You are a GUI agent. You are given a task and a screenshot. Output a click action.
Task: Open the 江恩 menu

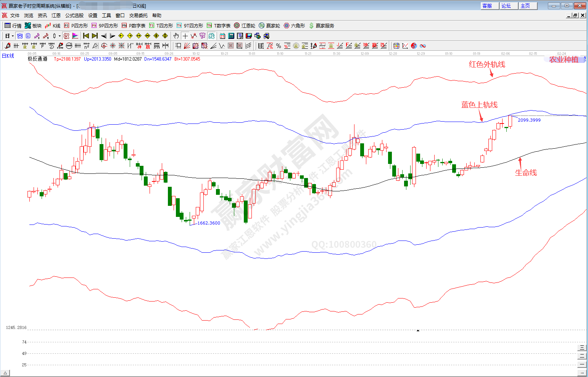pyautogui.click(x=56, y=16)
